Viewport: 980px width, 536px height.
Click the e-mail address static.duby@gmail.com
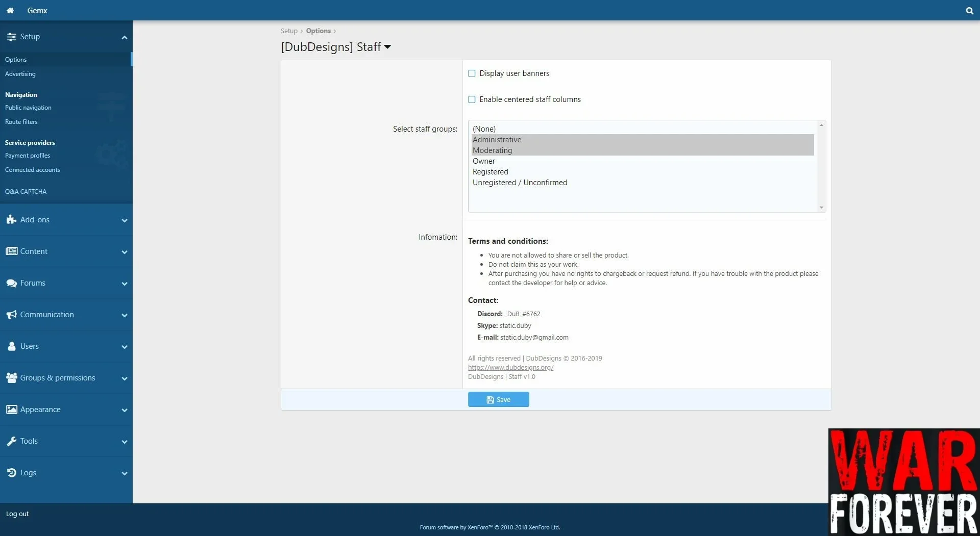(534, 338)
